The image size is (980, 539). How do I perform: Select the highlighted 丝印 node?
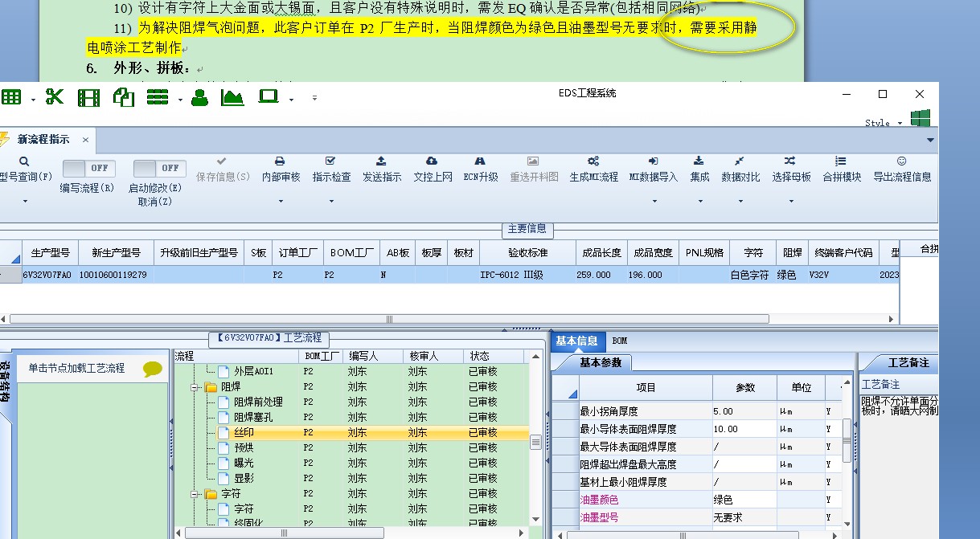point(244,432)
